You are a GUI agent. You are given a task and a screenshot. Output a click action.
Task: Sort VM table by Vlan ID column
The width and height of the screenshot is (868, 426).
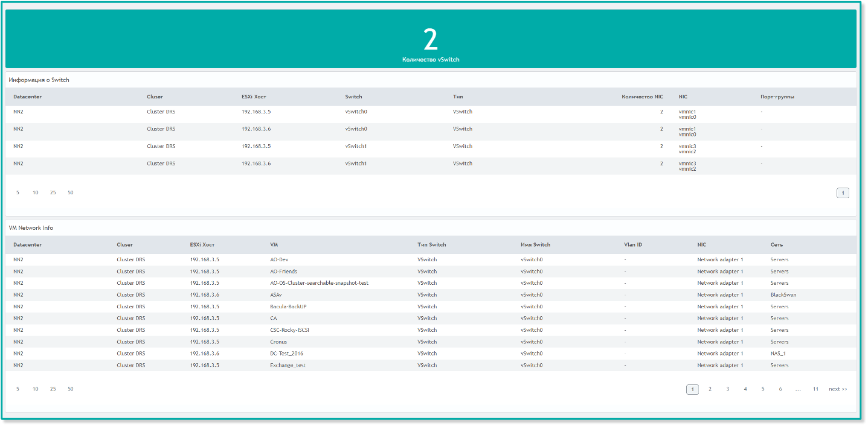click(x=633, y=245)
